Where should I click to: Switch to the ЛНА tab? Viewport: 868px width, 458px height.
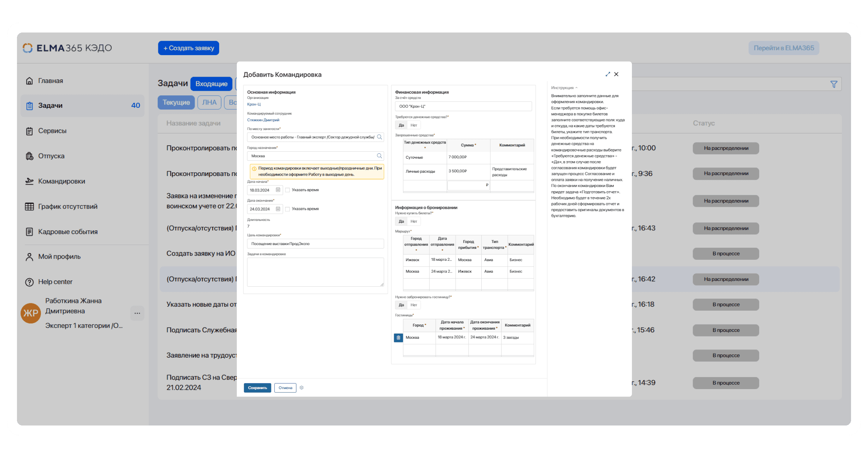pos(209,102)
